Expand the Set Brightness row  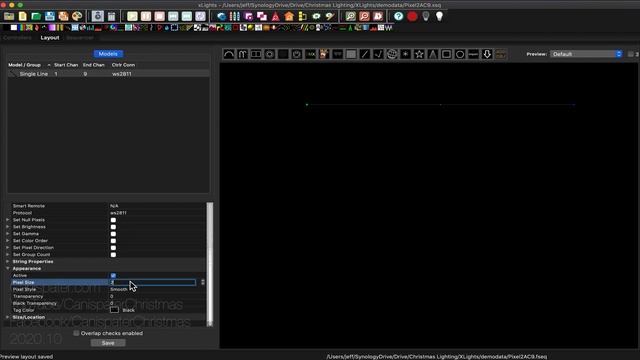tap(8, 227)
